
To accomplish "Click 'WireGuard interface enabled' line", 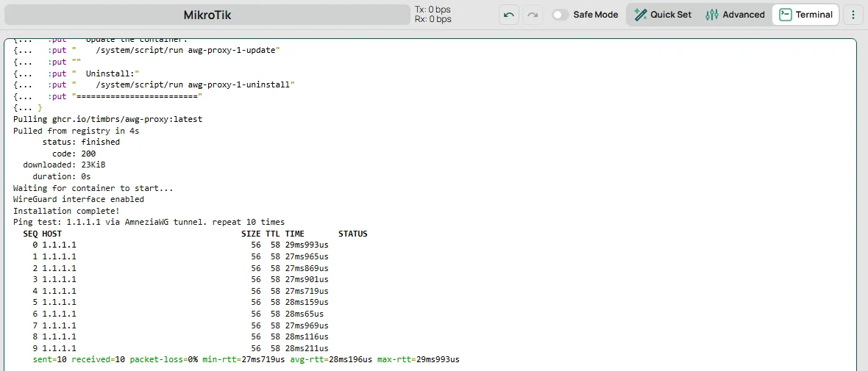I will 79,199.
